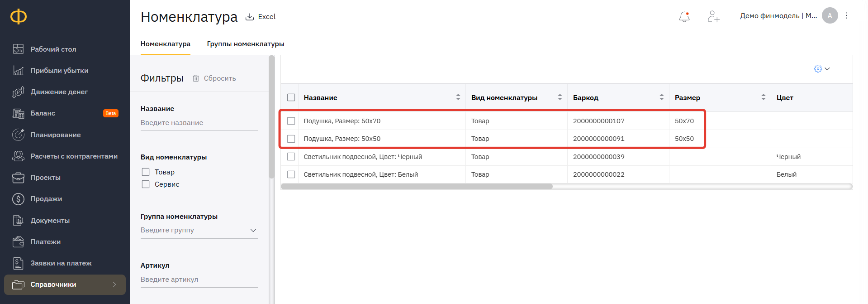Expand the Справочники submenu arrow
The image size is (868, 304).
[114, 285]
